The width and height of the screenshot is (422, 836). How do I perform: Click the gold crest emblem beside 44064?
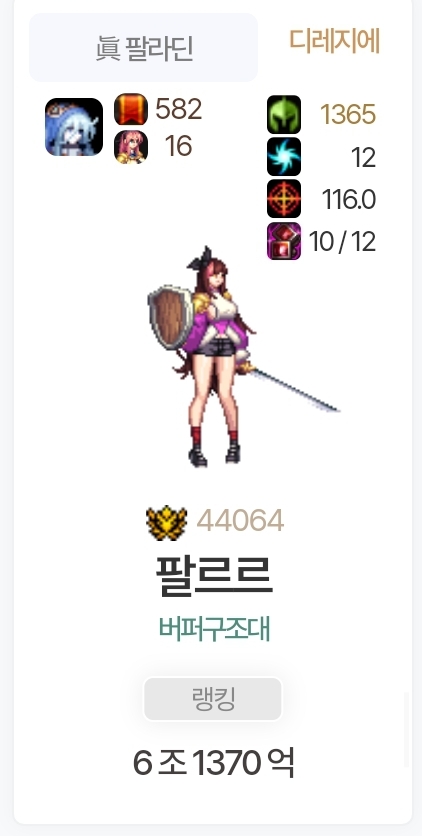pyautogui.click(x=167, y=522)
